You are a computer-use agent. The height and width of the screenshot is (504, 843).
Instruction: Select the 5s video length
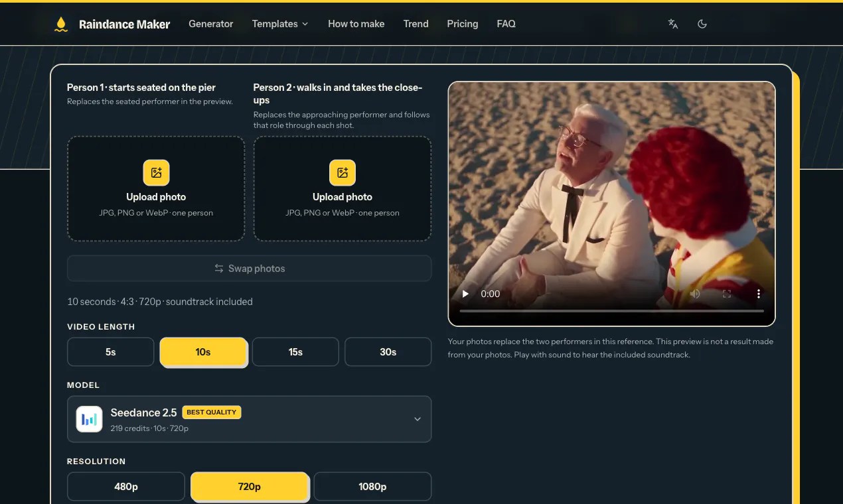click(111, 352)
